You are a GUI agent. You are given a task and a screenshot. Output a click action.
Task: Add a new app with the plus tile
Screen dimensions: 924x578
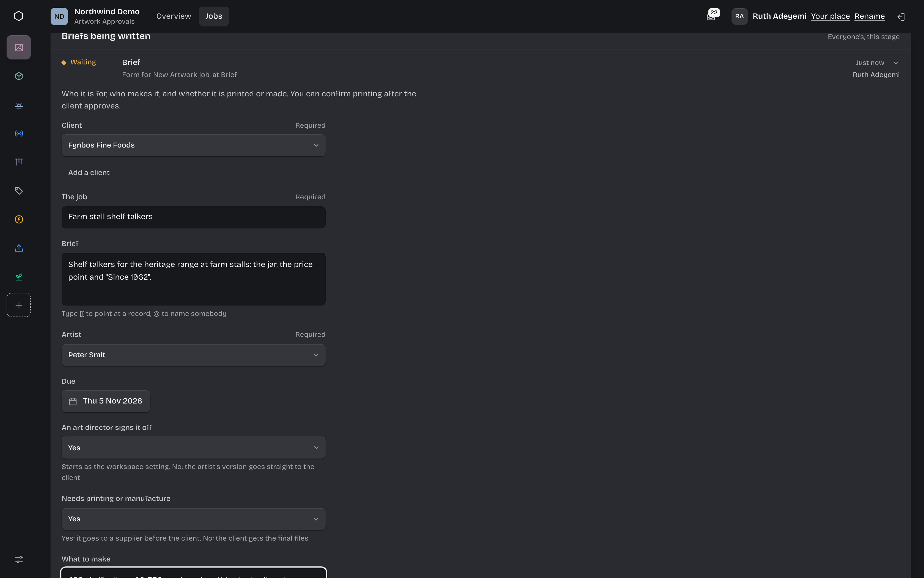click(19, 305)
